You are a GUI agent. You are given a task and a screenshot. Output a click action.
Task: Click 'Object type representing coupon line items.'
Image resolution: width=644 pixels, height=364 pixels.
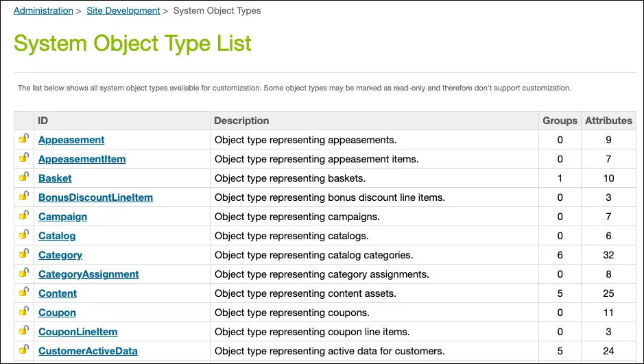click(312, 332)
